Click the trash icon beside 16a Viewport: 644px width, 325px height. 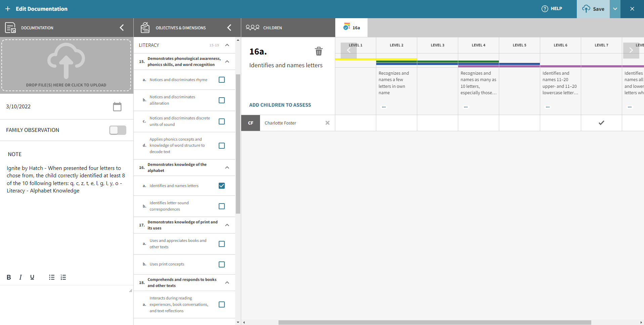318,51
